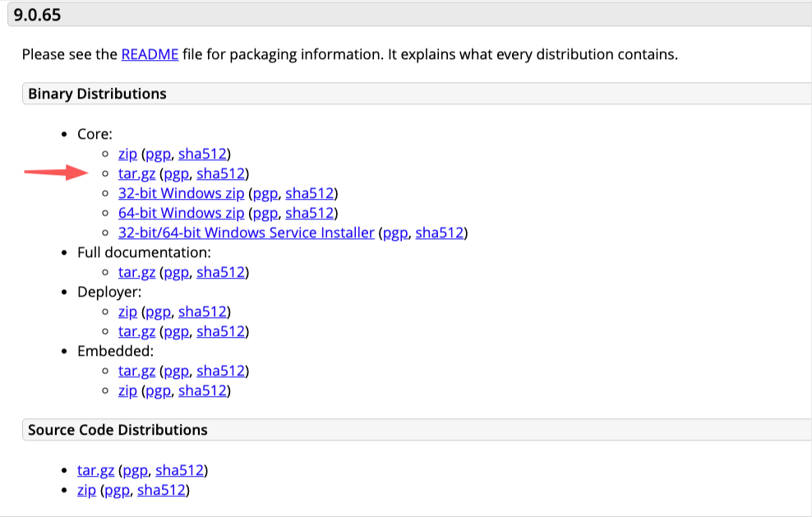Download the Deployer tar.gz file
Image resolution: width=812 pixels, height=517 pixels.
(x=136, y=331)
